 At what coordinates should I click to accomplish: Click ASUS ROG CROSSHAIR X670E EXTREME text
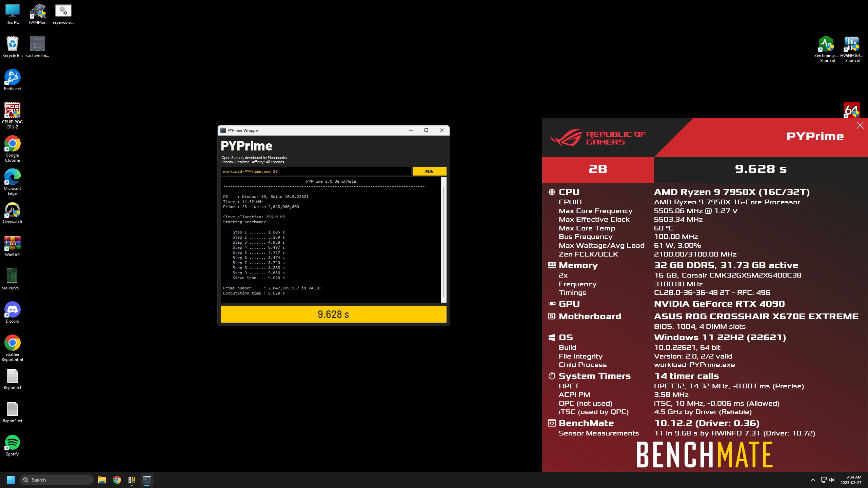(756, 317)
